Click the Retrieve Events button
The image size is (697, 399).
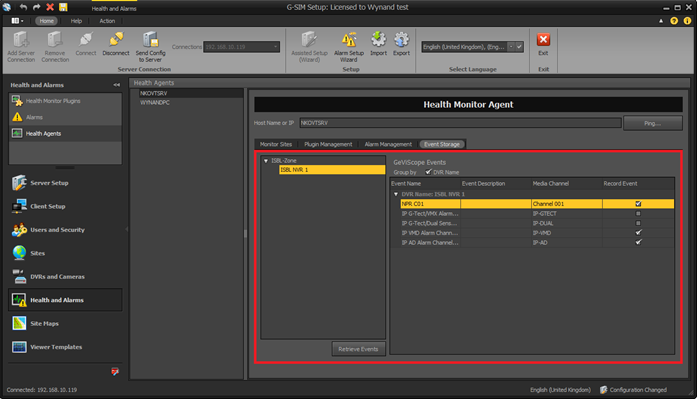pyautogui.click(x=358, y=349)
